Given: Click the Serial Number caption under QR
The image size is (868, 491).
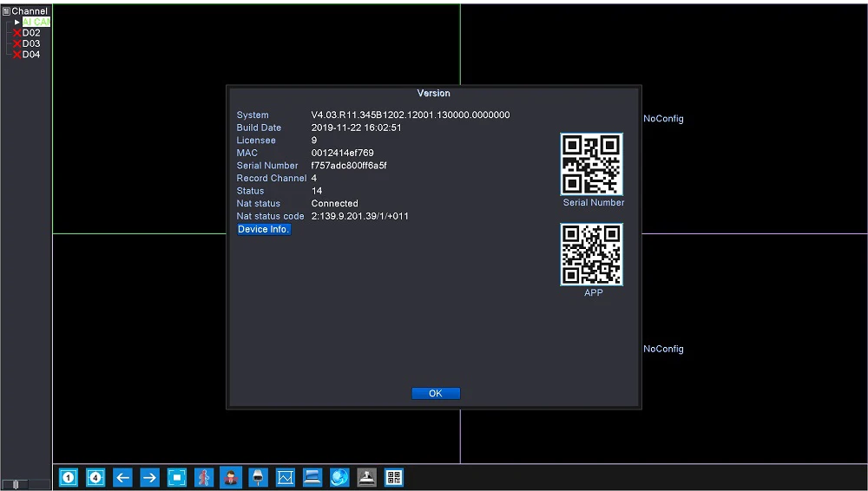Looking at the screenshot, I should (x=594, y=203).
